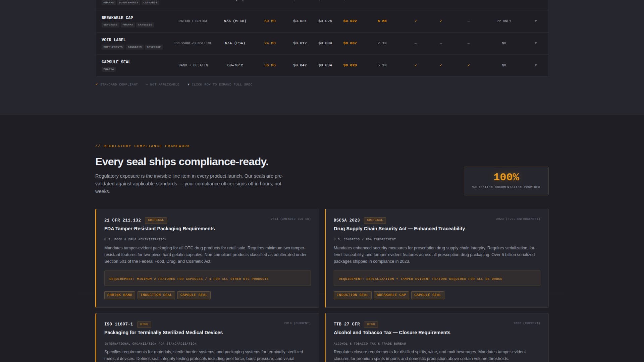Click the 24 MO shelf life value

click(270, 43)
